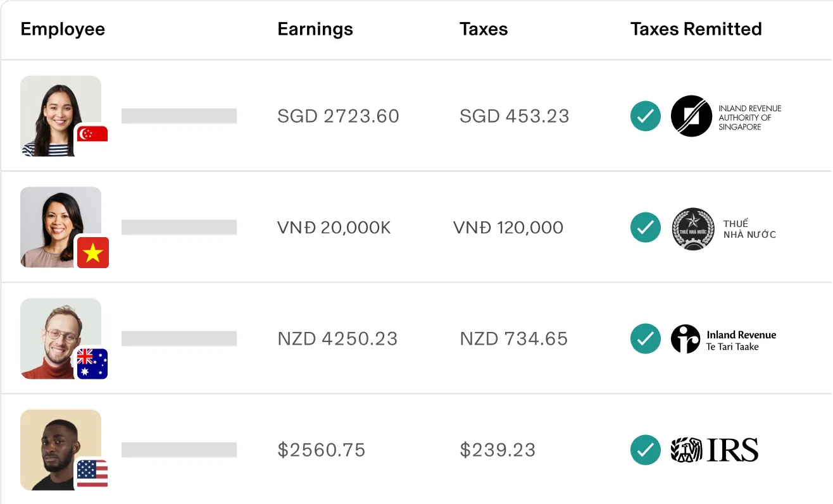
Task: Toggle the Singapore taxes remitted checkmark
Action: [x=645, y=116]
